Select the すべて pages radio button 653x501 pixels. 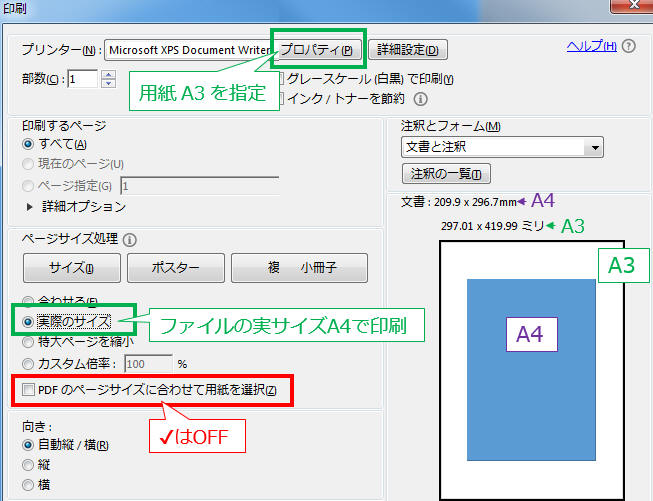(x=28, y=145)
